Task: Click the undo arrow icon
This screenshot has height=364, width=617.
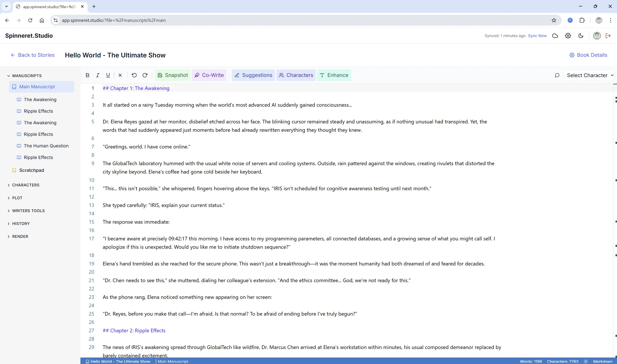Action: [134, 75]
